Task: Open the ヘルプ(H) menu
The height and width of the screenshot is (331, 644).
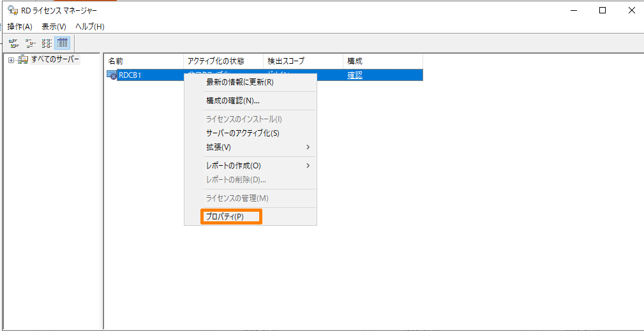Action: 89,27
